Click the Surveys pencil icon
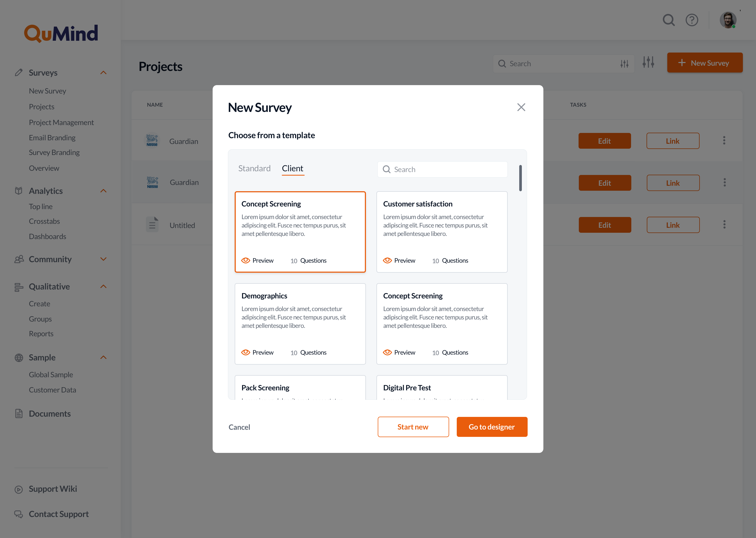 pyautogui.click(x=19, y=72)
